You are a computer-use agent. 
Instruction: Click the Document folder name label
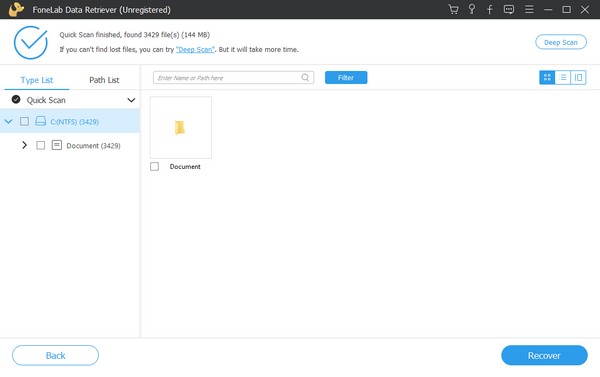tap(185, 167)
